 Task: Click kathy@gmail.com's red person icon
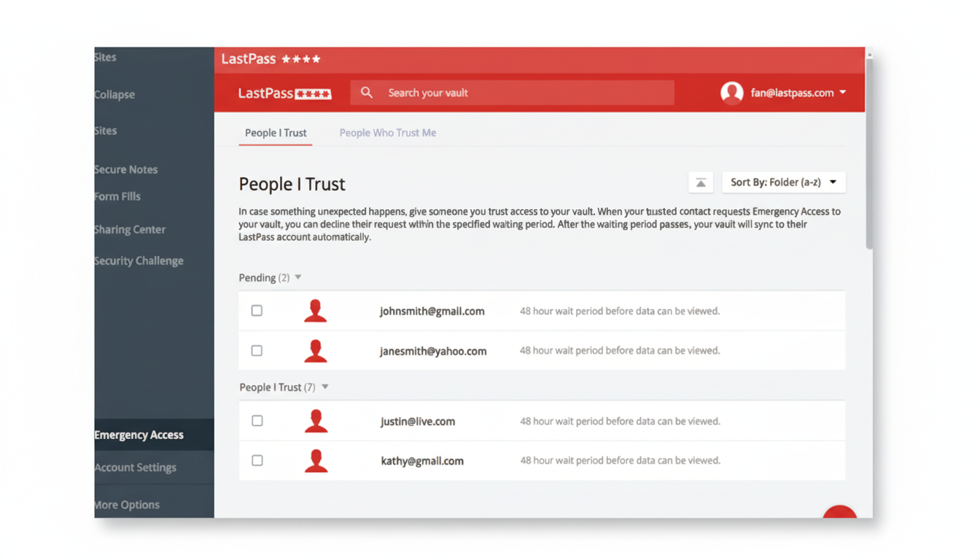[x=315, y=461]
